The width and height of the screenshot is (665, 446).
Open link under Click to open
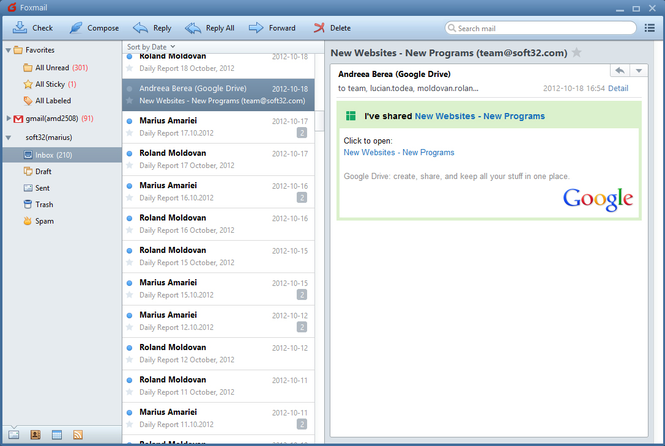click(399, 152)
